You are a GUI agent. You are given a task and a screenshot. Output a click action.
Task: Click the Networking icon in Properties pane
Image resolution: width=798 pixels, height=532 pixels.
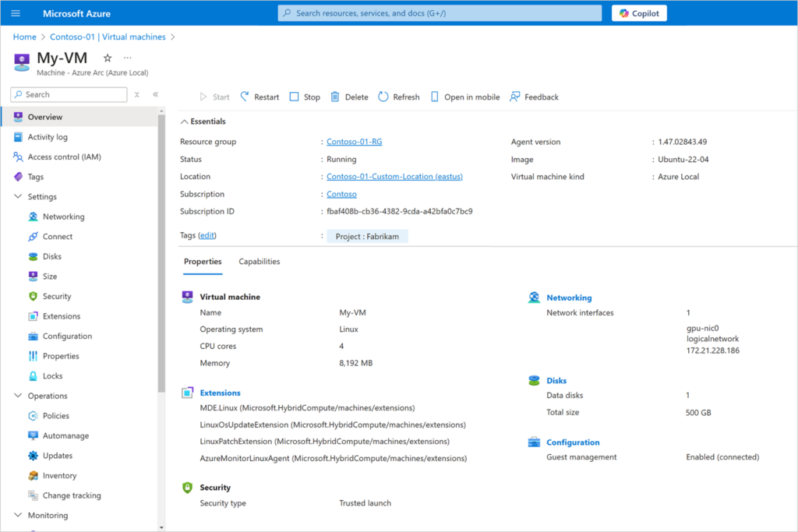534,298
